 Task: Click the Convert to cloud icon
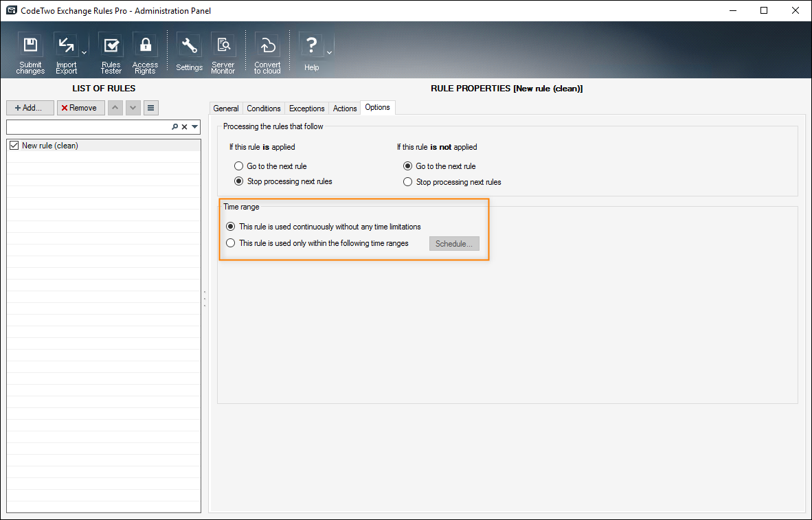tap(267, 54)
